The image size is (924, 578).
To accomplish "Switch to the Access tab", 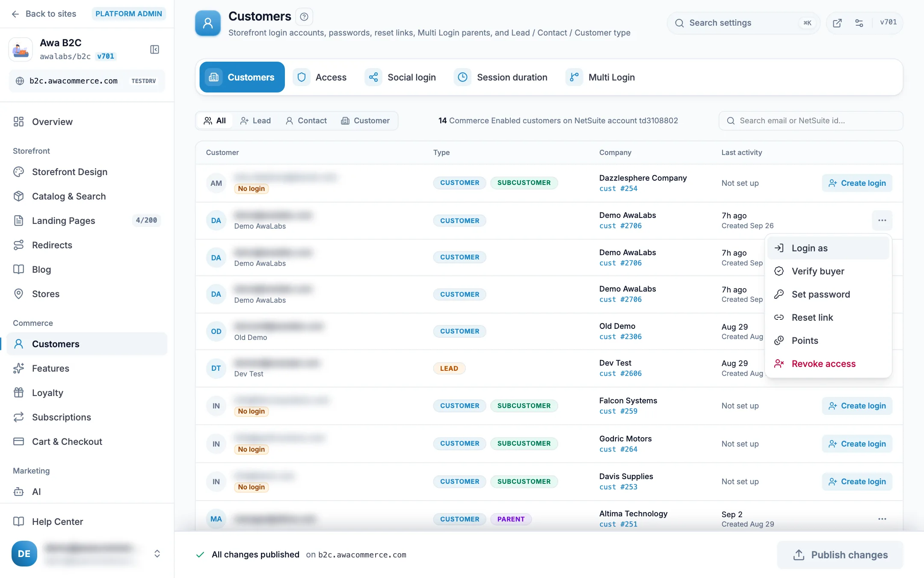I will [320, 77].
